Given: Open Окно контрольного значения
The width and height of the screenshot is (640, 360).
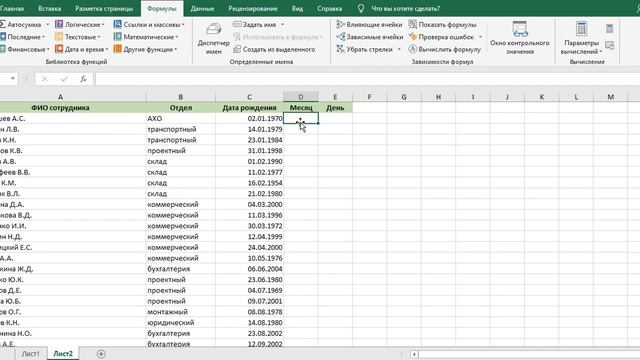Looking at the screenshot, I should click(x=520, y=38).
